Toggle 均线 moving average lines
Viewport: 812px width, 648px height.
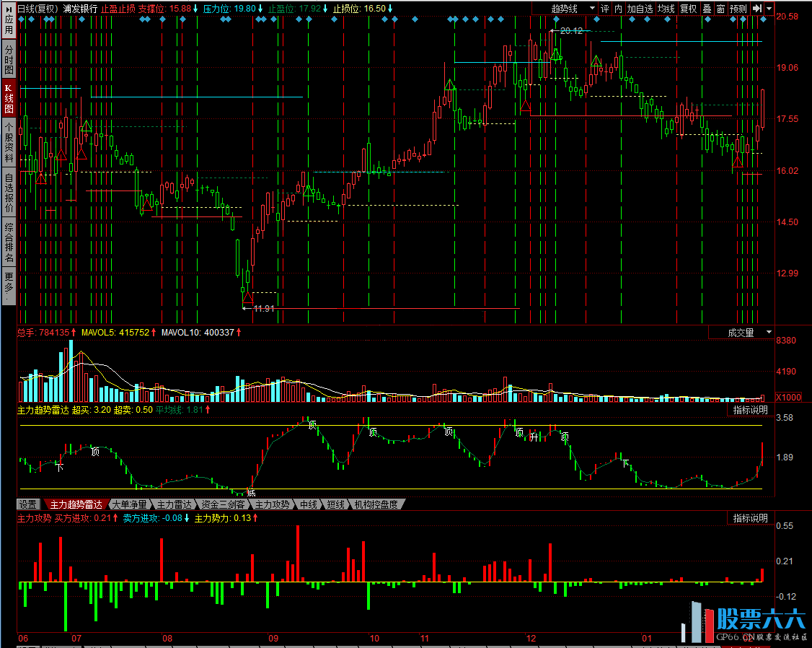tap(666, 9)
